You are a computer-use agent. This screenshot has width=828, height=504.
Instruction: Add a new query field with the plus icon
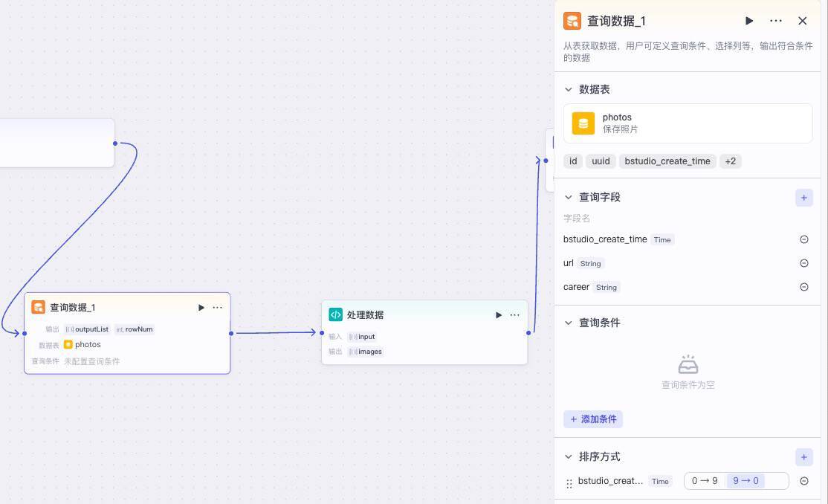click(x=803, y=198)
